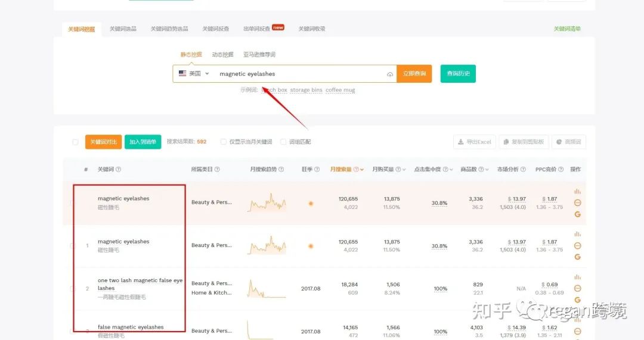Click help icon beside PPC竞价 header
This screenshot has height=340, width=644.
pos(561,169)
